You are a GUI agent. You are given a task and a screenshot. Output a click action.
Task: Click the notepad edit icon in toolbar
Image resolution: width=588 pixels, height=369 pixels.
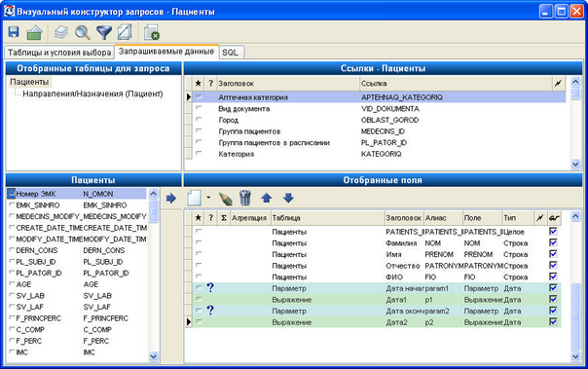pos(125,32)
